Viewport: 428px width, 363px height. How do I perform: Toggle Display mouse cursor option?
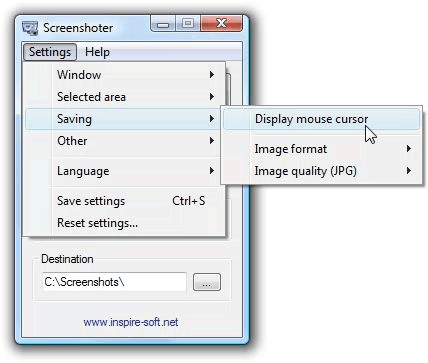click(x=321, y=119)
